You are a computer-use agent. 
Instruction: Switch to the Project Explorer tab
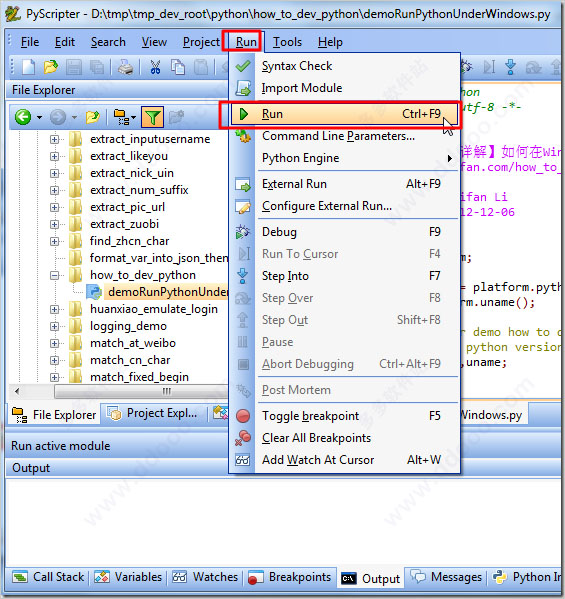point(153,413)
